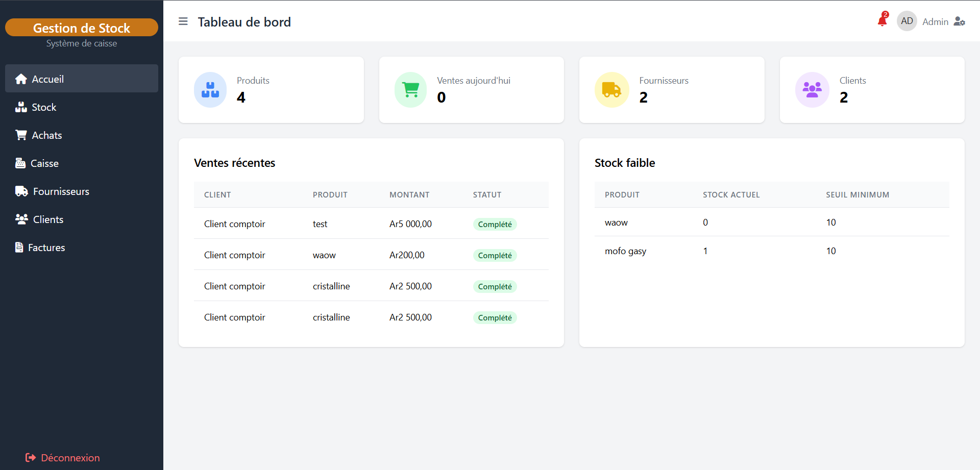Open the Factures page
The height and width of the screenshot is (470, 980).
click(46, 248)
